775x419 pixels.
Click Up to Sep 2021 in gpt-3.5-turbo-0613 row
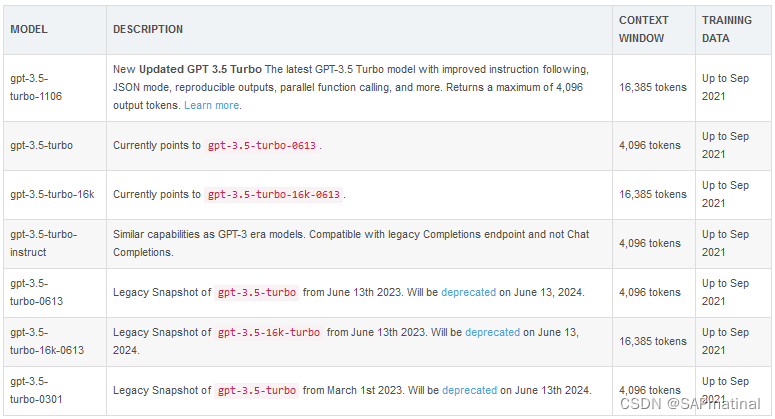point(726,292)
